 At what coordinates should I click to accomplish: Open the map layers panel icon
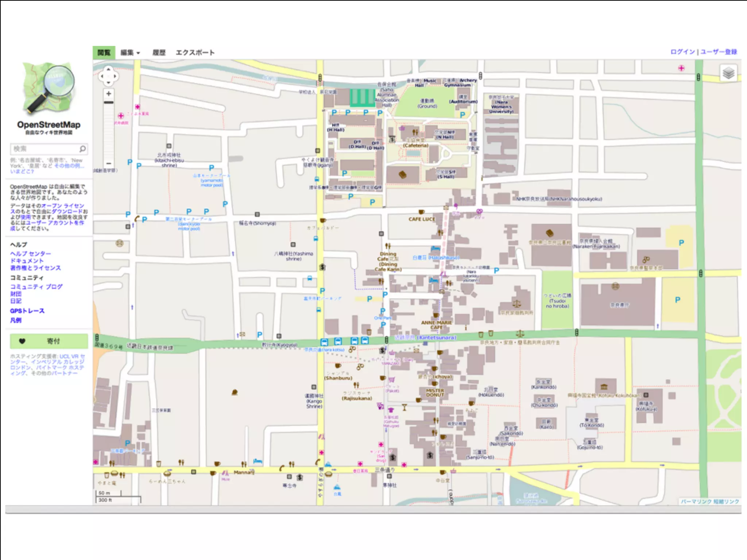728,74
